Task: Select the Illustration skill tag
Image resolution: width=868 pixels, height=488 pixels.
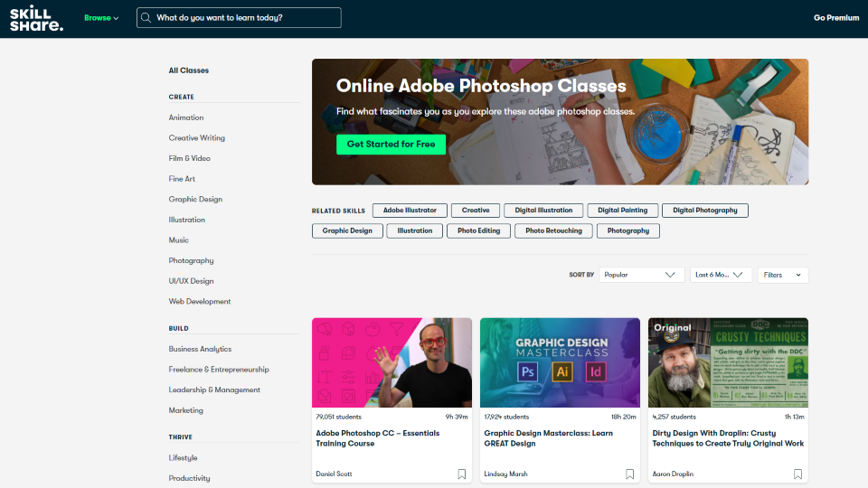Action: 415,230
